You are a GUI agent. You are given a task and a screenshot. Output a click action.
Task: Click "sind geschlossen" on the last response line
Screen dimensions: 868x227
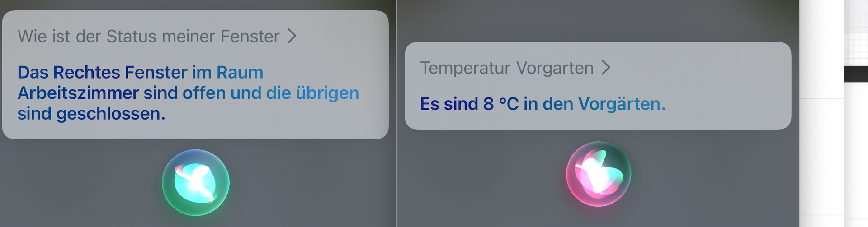(x=91, y=114)
